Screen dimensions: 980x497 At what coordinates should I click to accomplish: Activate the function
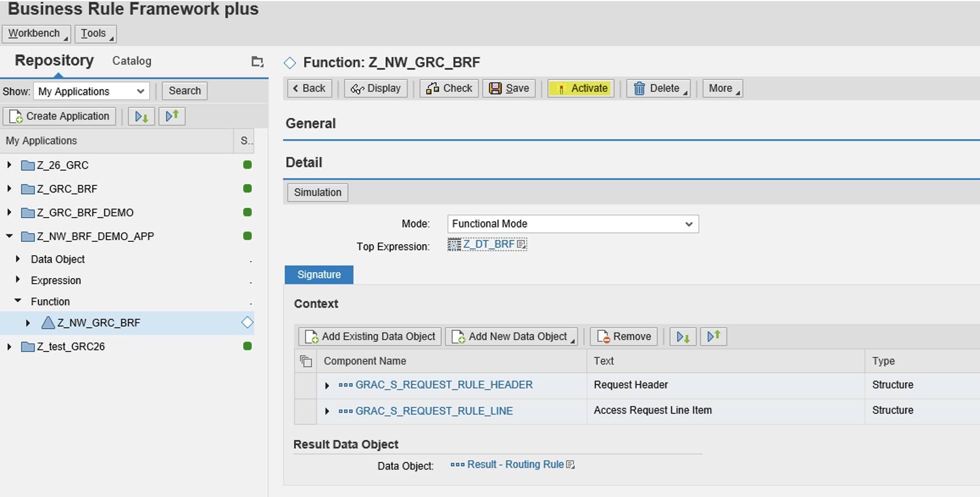[581, 89]
